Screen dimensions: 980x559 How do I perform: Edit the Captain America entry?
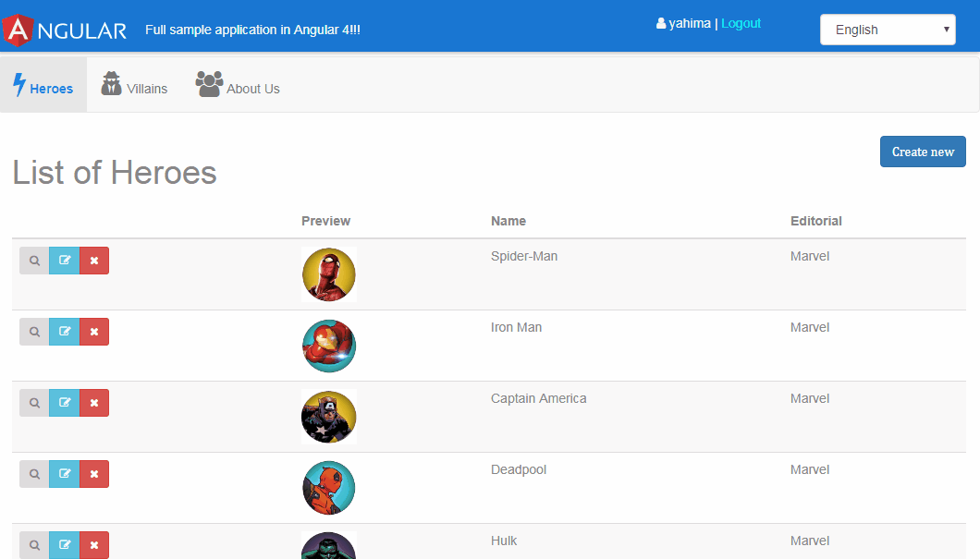point(65,403)
